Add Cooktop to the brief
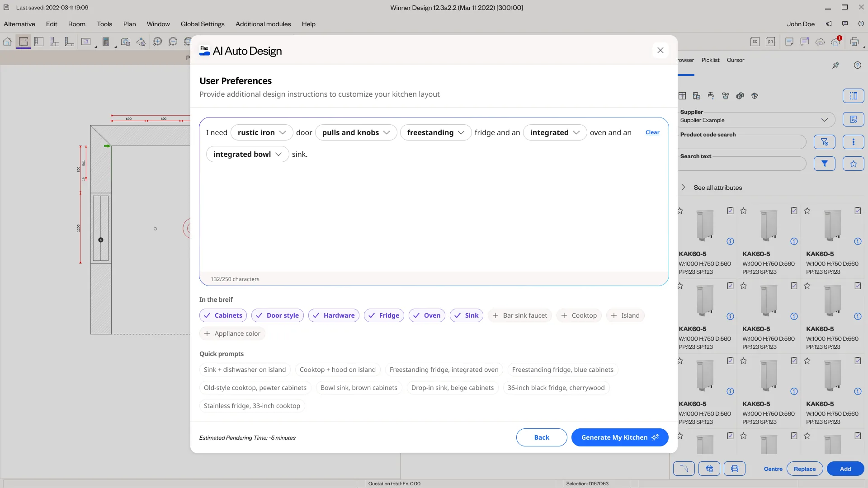 579,315
